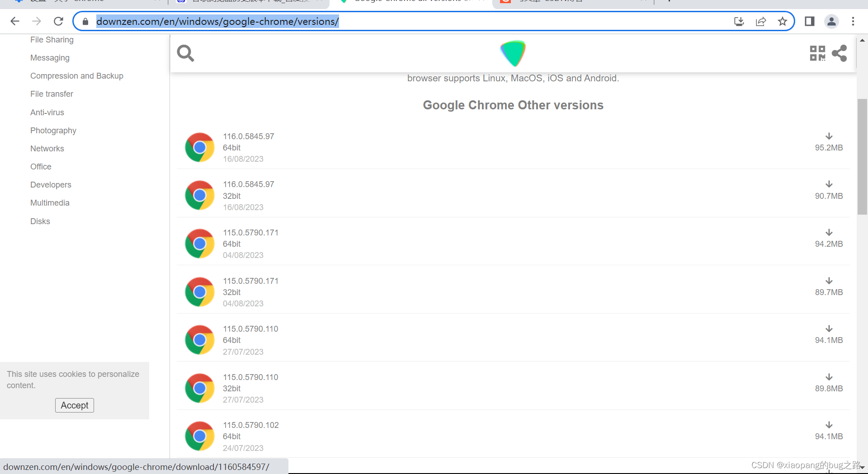Open the Chrome profile avatar
This screenshot has width=868, height=474.
831,21
